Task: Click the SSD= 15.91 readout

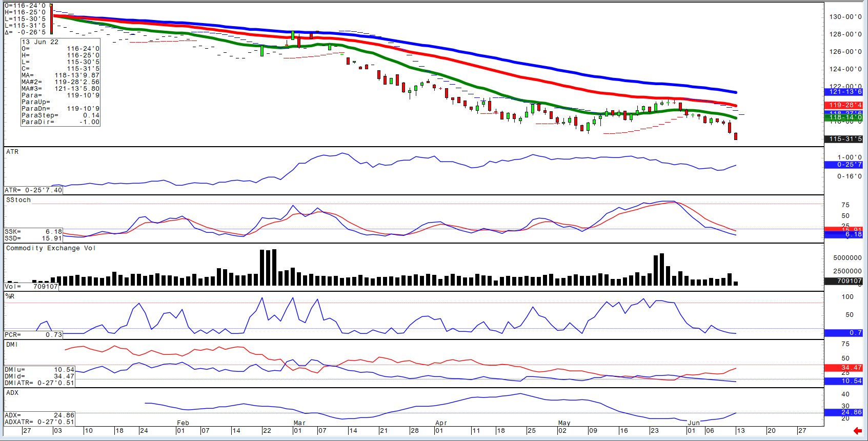Action: click(x=33, y=238)
